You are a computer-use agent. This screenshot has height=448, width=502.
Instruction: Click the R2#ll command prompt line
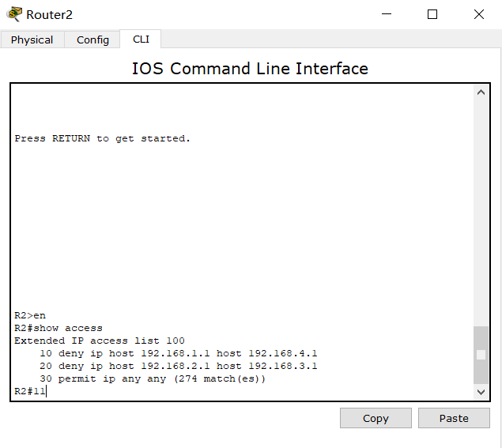pyautogui.click(x=30, y=391)
